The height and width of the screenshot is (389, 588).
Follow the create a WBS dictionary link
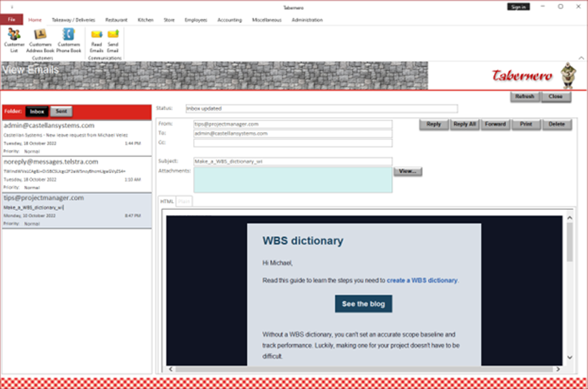coord(422,280)
